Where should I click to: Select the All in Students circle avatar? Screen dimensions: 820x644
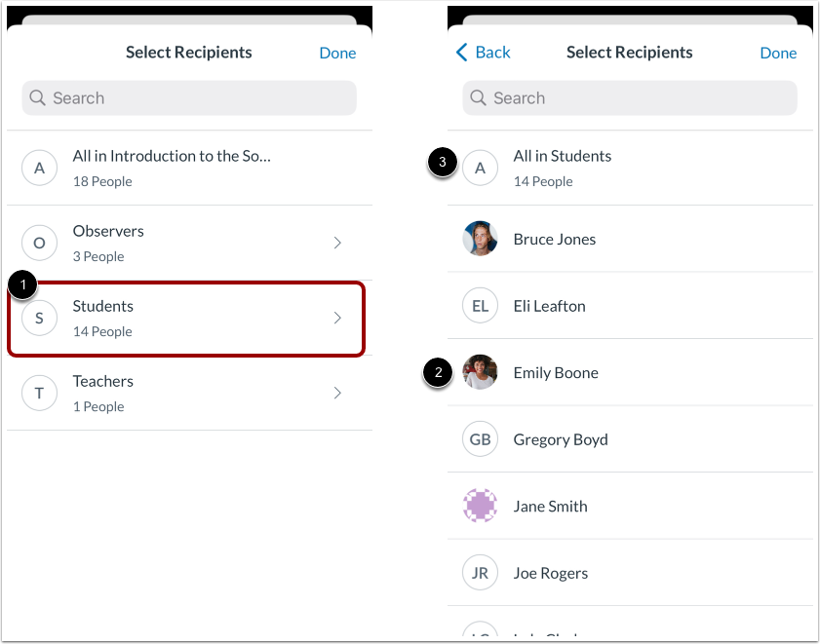coord(480,167)
